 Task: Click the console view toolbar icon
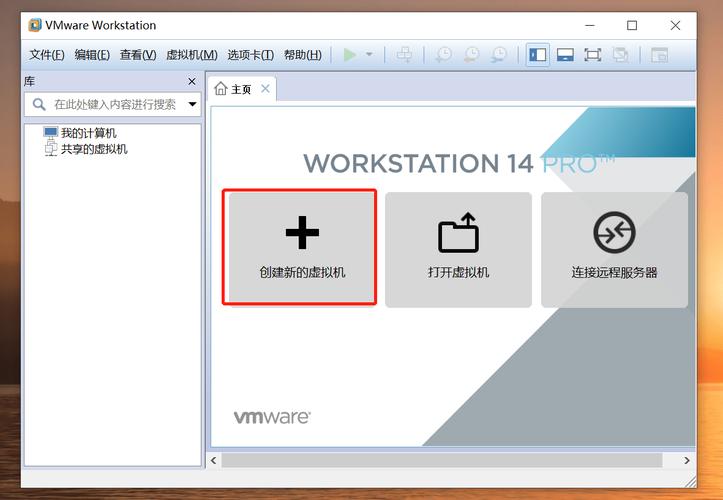659,55
